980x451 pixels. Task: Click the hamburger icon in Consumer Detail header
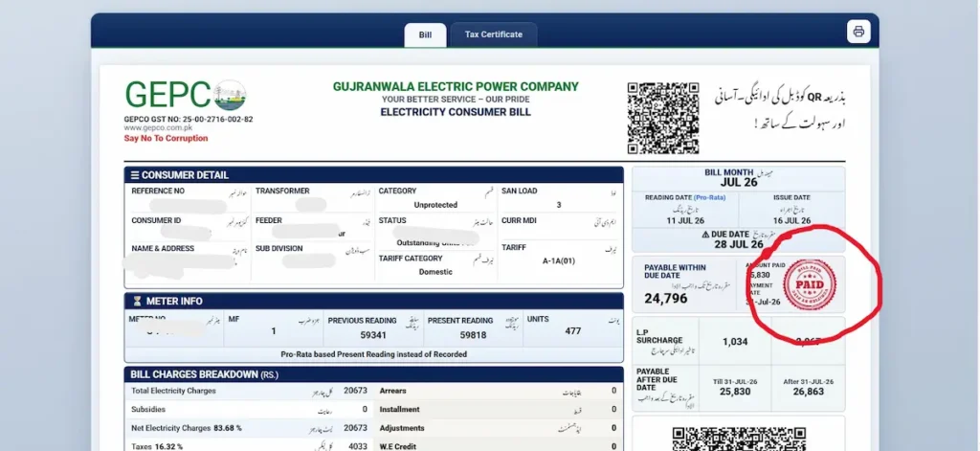pos(134,175)
